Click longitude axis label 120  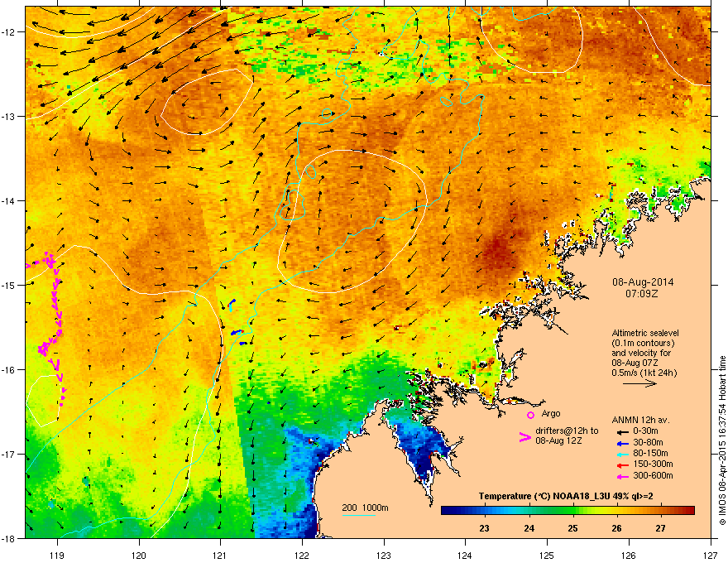pyautogui.click(x=139, y=555)
